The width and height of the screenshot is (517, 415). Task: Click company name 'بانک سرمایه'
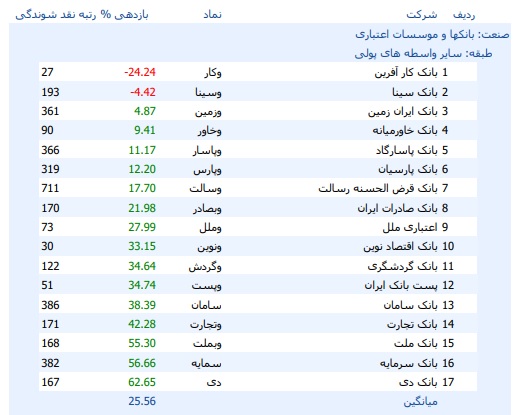[x=409, y=363]
